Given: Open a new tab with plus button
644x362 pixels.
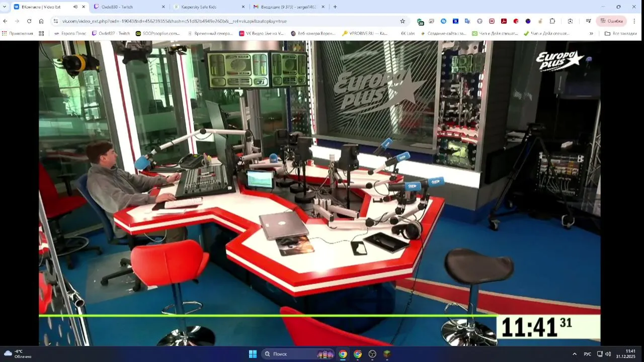Looking at the screenshot, I should 335,7.
